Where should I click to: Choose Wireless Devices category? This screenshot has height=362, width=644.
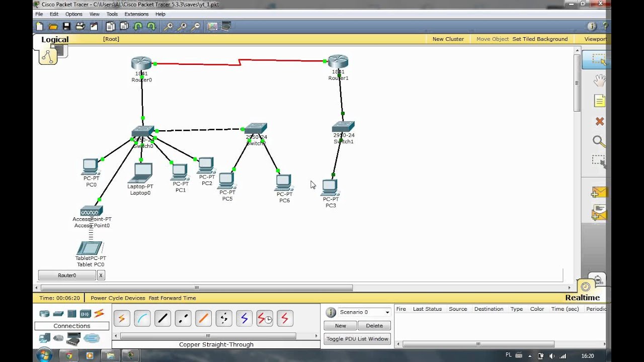[85, 314]
